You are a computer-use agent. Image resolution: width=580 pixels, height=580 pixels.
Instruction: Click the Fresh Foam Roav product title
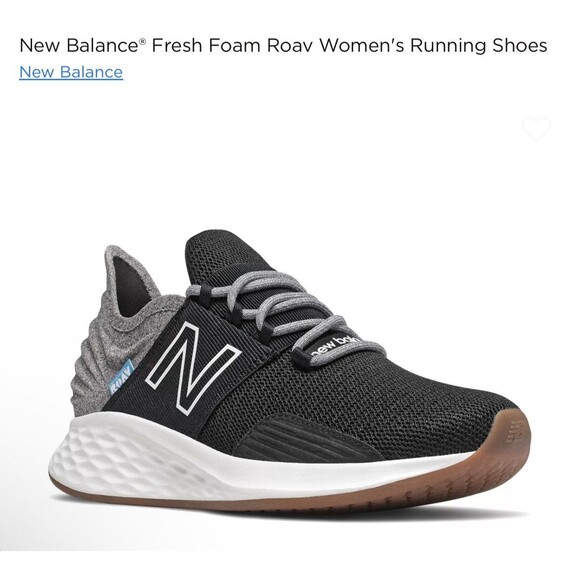283,45
